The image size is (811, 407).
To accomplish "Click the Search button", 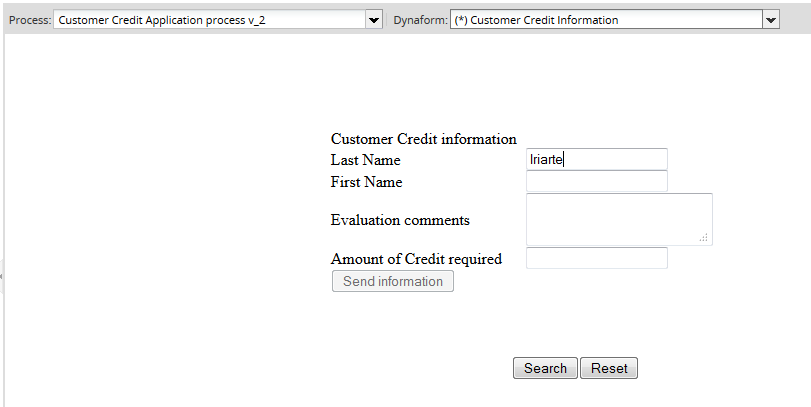I will tap(545, 368).
